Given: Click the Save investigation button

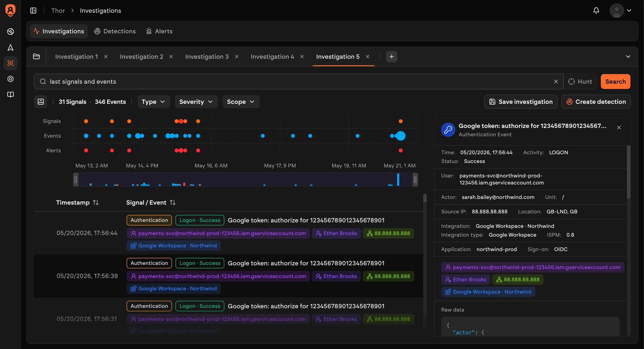Looking at the screenshot, I should click(x=520, y=102).
